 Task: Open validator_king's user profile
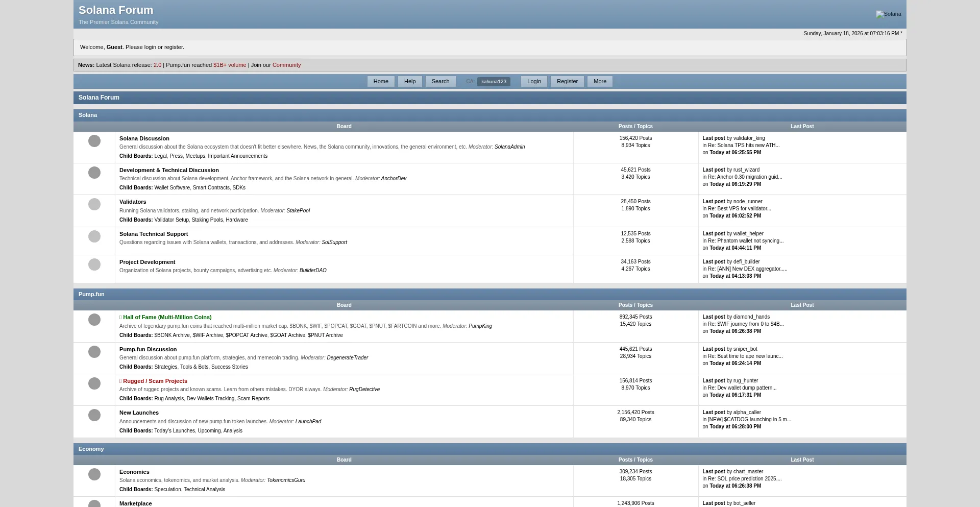point(749,138)
